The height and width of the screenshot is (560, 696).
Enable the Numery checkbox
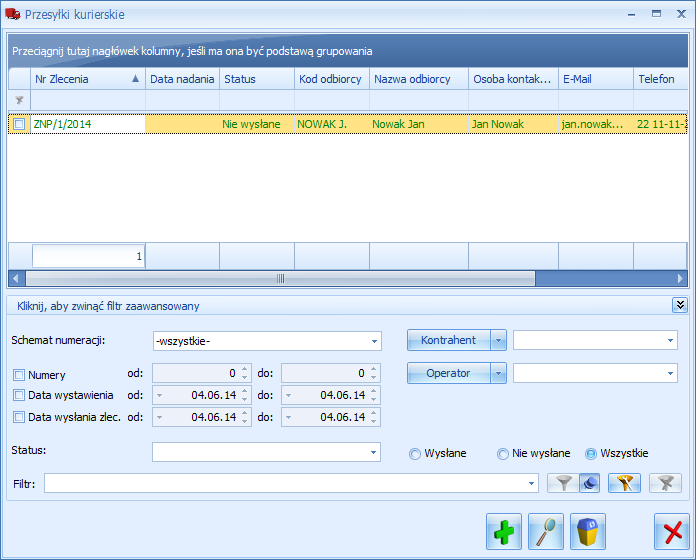coord(19,375)
